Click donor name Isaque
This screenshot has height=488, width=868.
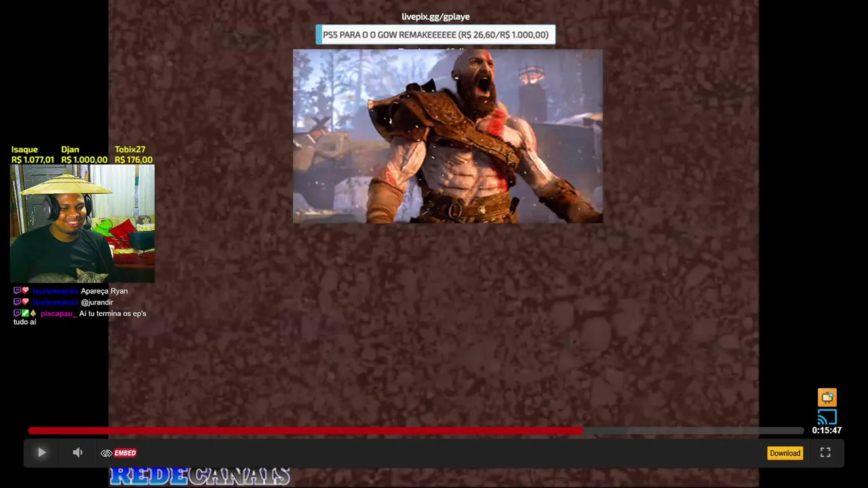24,149
